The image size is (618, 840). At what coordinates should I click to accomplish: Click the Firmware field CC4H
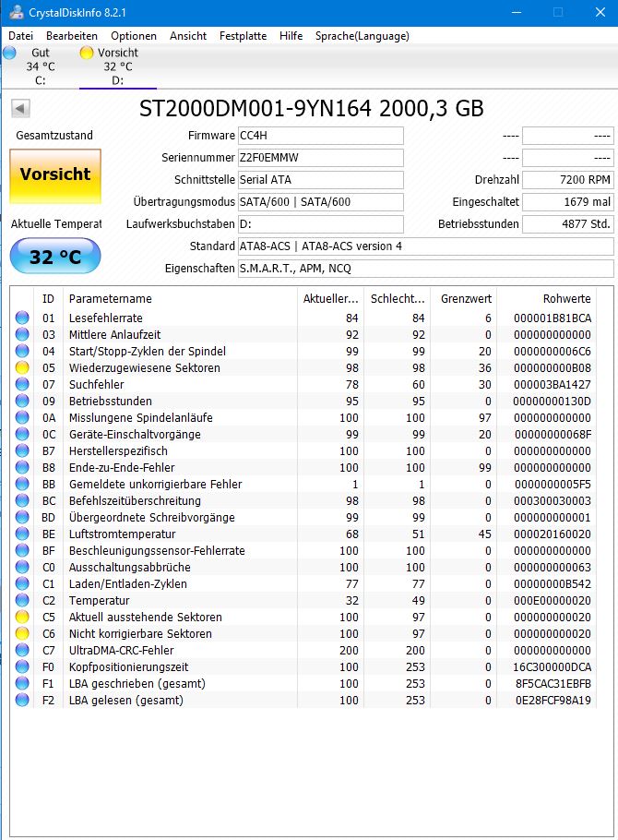(x=320, y=136)
